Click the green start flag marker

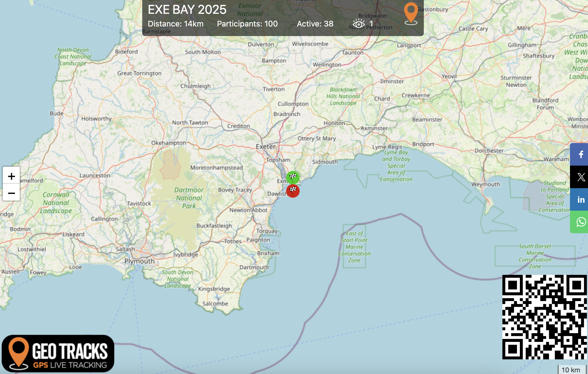point(293,177)
